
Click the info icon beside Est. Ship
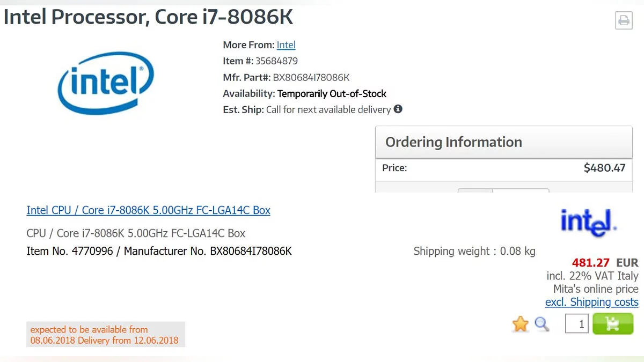tap(398, 109)
